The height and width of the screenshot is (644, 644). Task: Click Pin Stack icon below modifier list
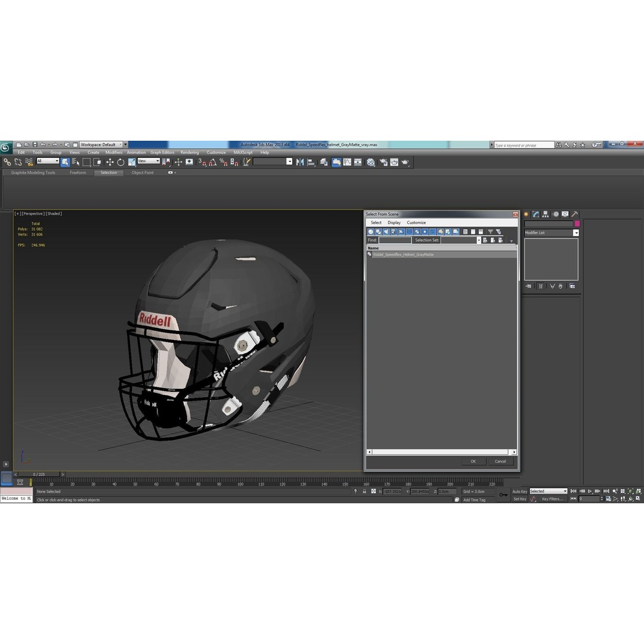pyautogui.click(x=528, y=286)
